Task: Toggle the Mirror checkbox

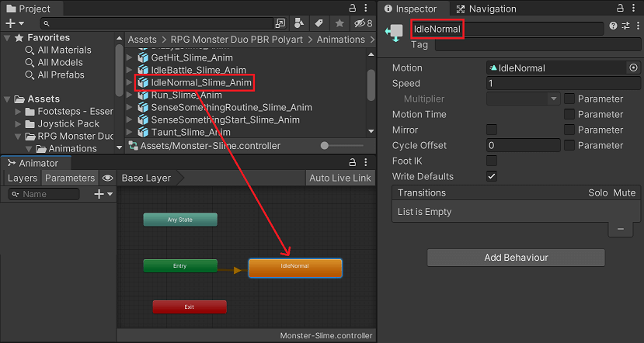Action: (492, 130)
